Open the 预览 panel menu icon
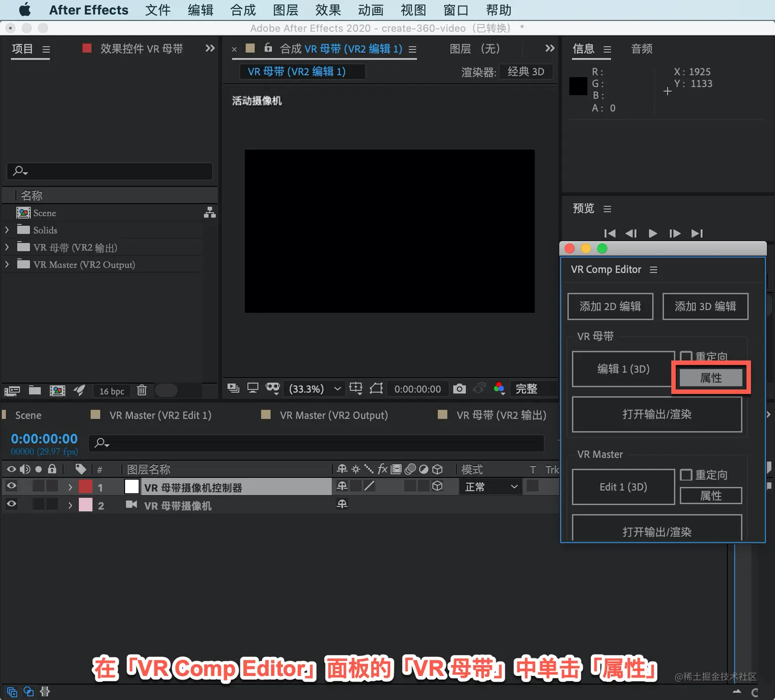Viewport: 775px width, 700px height. click(x=607, y=209)
